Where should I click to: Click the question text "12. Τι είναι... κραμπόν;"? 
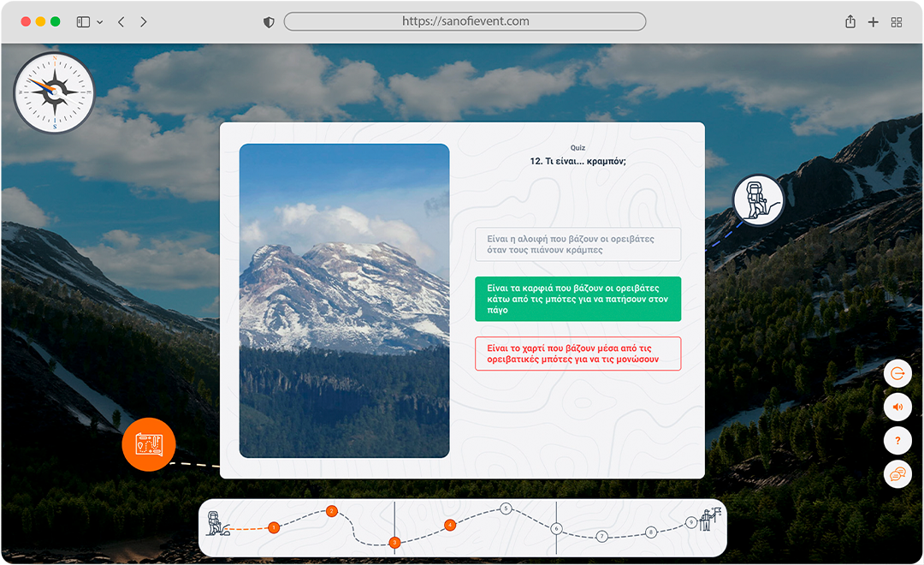577,161
